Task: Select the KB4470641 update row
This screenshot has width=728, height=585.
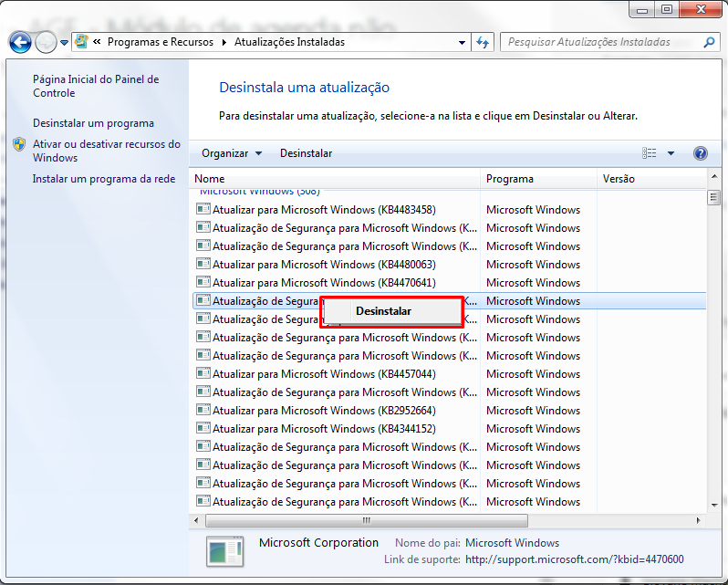Action: point(449,283)
